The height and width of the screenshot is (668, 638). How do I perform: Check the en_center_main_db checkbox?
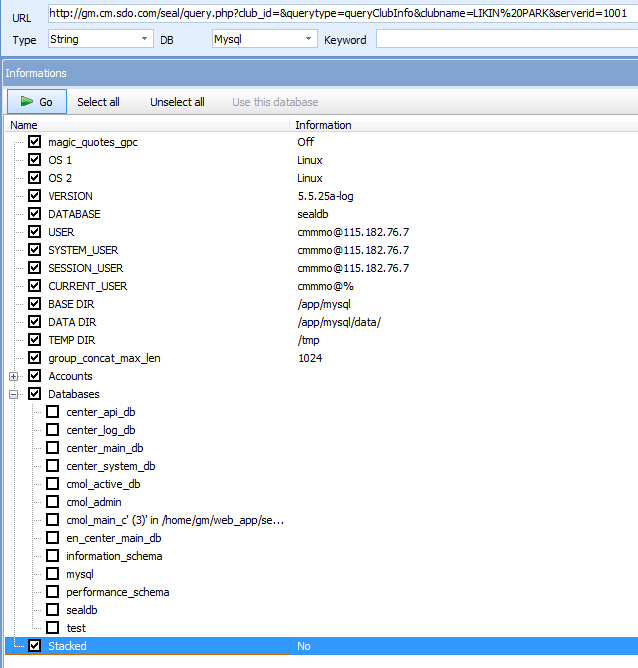[52, 538]
